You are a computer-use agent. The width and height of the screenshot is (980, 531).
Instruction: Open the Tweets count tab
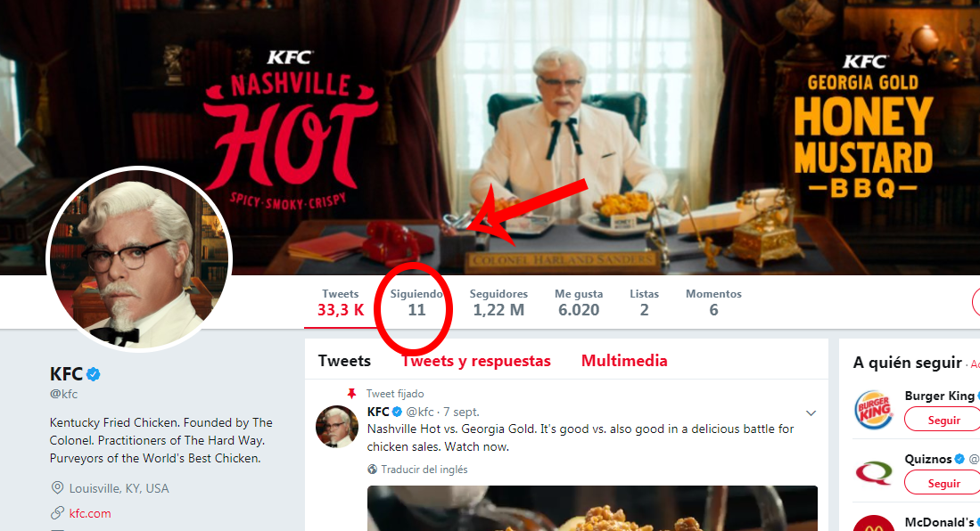coord(341,302)
